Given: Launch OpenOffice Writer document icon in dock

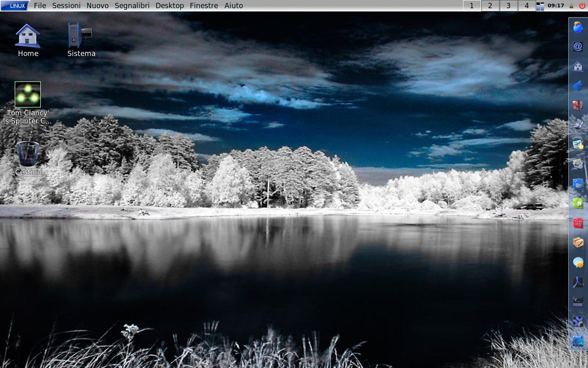Looking at the screenshot, I should coord(578,184).
